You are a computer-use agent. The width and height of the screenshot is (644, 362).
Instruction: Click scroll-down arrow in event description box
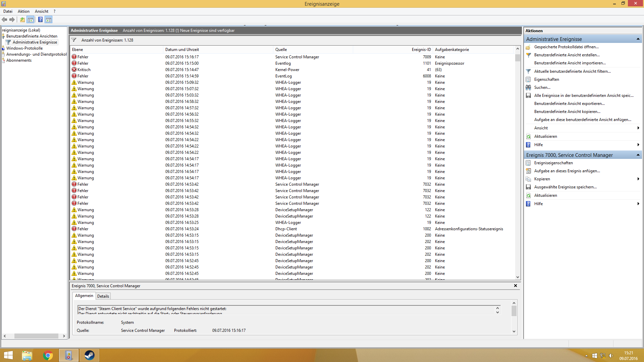coord(497,312)
